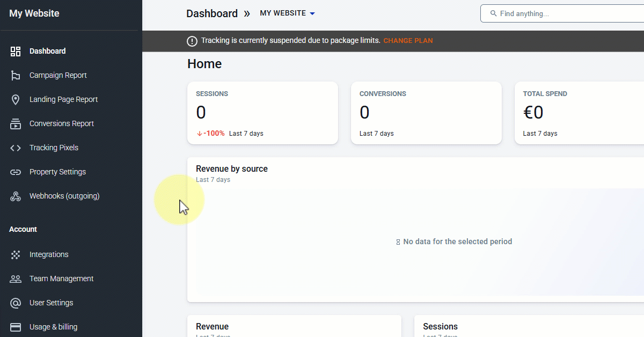Click the Property Settings link icon
Image resolution: width=644 pixels, height=337 pixels.
point(16,172)
